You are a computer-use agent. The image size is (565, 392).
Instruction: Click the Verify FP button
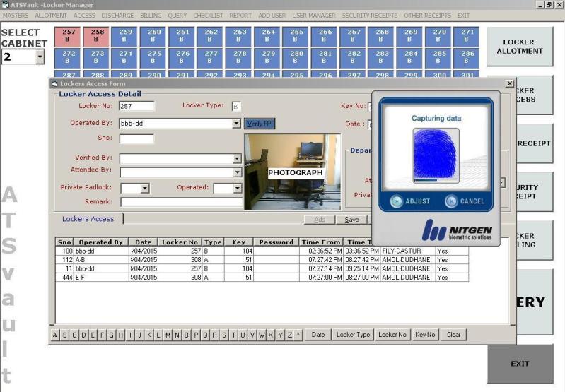coord(260,124)
